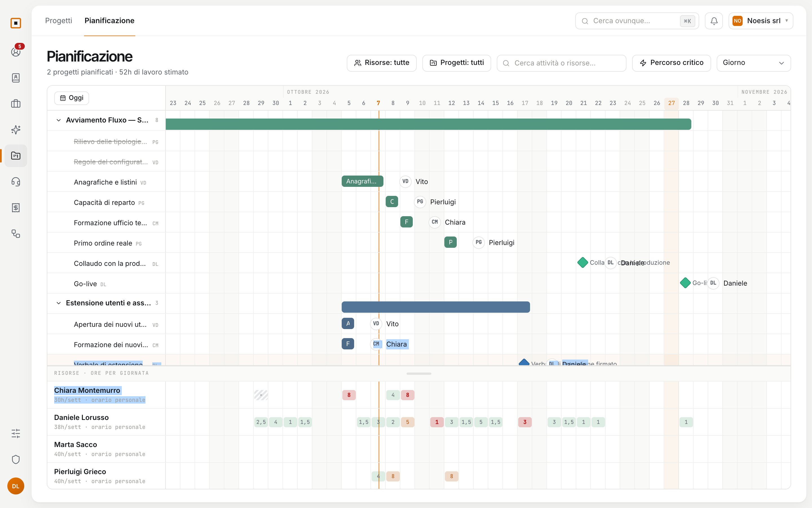Switch to the Progetti tab
The width and height of the screenshot is (812, 508).
tap(59, 21)
